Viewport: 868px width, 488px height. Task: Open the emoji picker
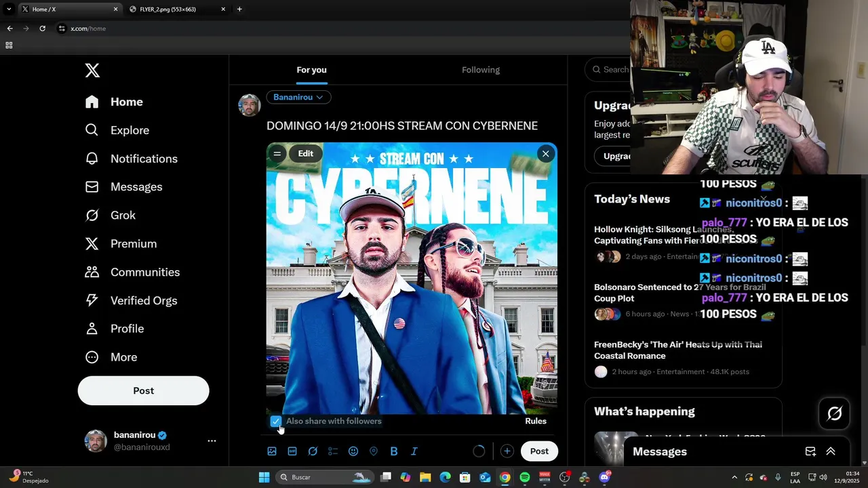tap(353, 451)
